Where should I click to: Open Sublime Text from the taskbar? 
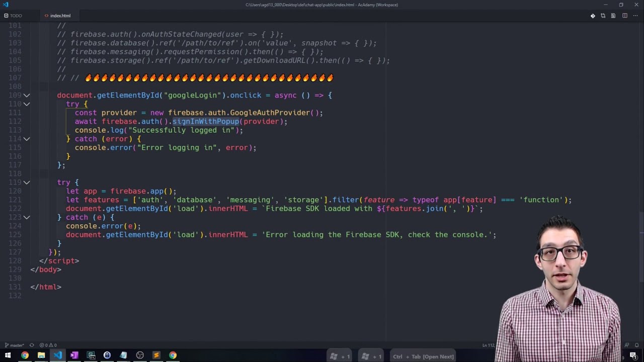click(156, 355)
